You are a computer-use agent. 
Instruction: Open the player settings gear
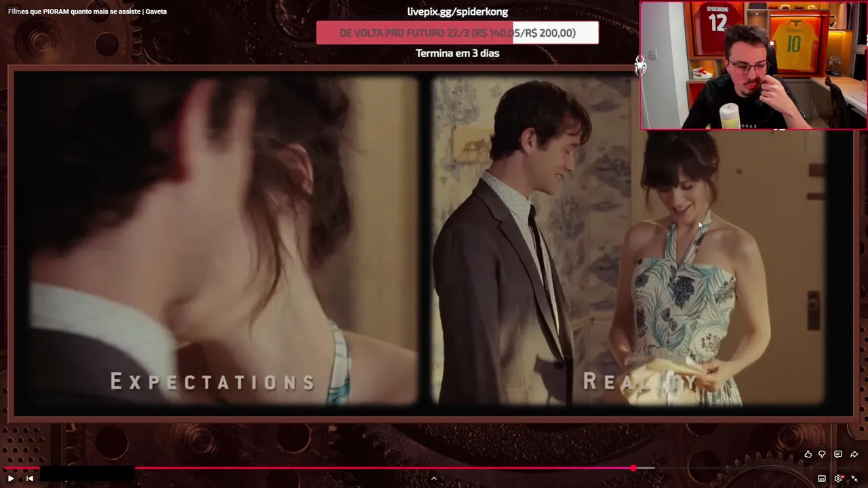(839, 479)
